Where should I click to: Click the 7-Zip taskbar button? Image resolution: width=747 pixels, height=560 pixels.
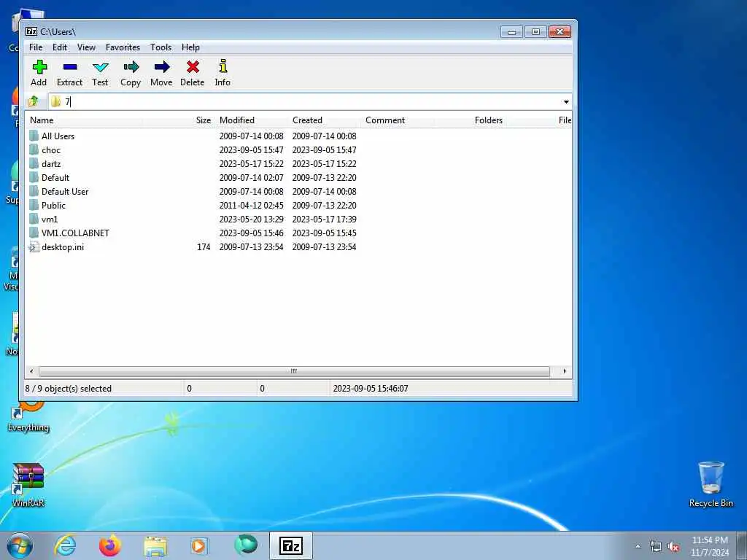pos(291,545)
